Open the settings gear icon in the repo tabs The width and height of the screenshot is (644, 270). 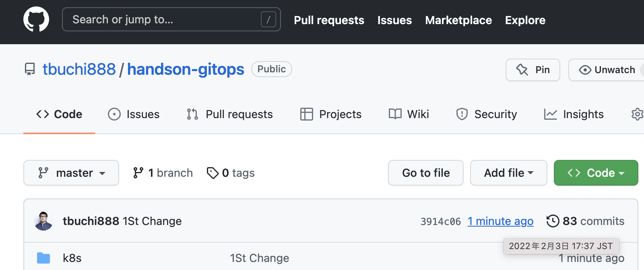tap(638, 114)
